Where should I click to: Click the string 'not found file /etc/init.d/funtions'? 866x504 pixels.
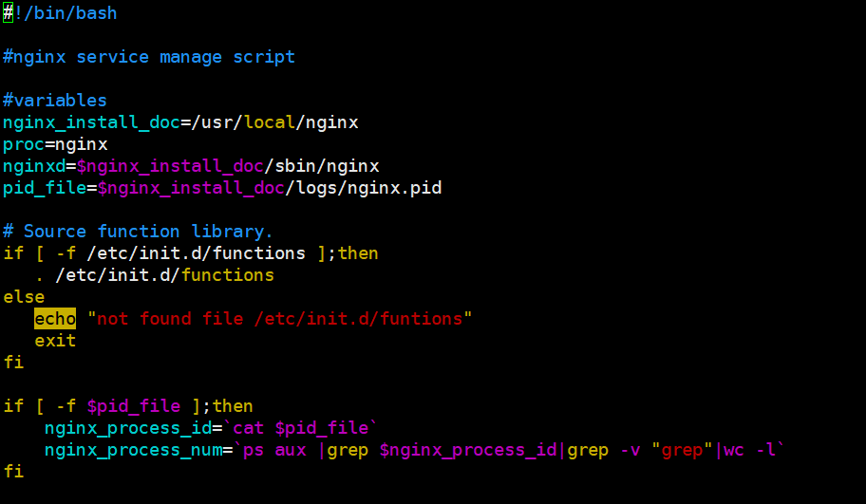pos(280,319)
